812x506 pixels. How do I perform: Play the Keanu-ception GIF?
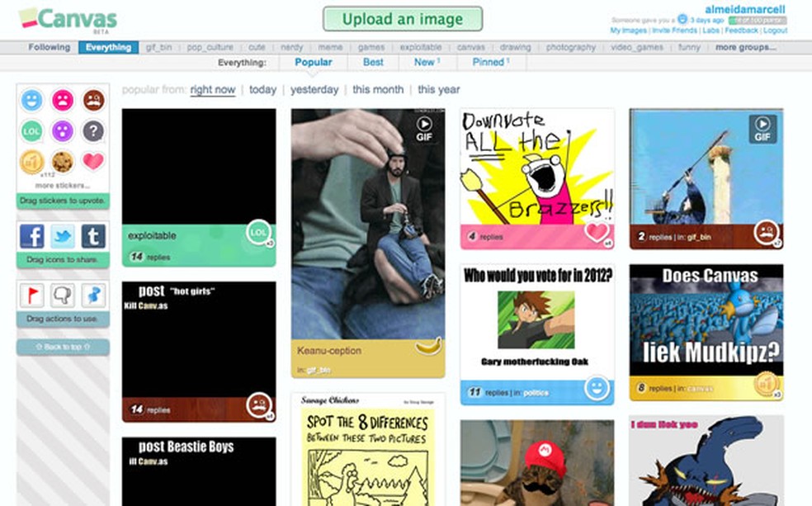tap(424, 129)
